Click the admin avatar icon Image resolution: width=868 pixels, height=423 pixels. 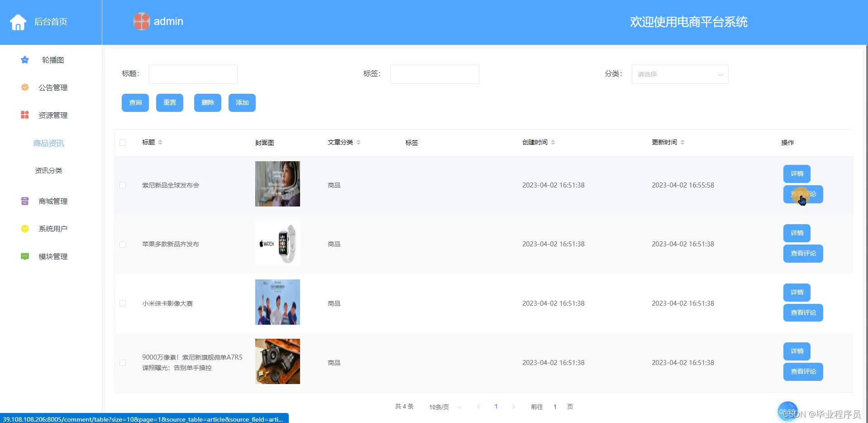click(x=142, y=21)
